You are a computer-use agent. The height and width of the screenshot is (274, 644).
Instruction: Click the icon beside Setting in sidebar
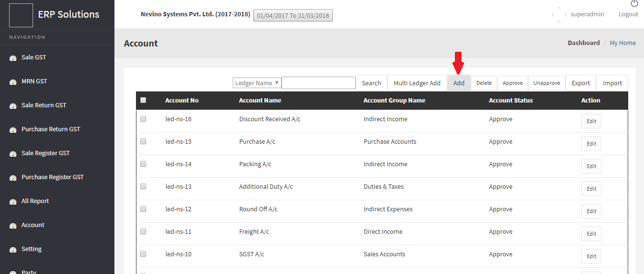13,250
